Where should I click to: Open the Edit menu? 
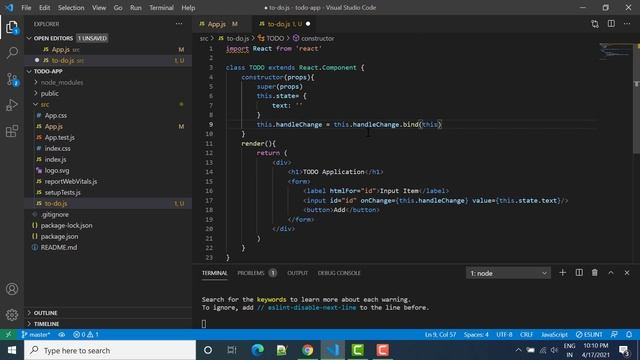coord(44,7)
